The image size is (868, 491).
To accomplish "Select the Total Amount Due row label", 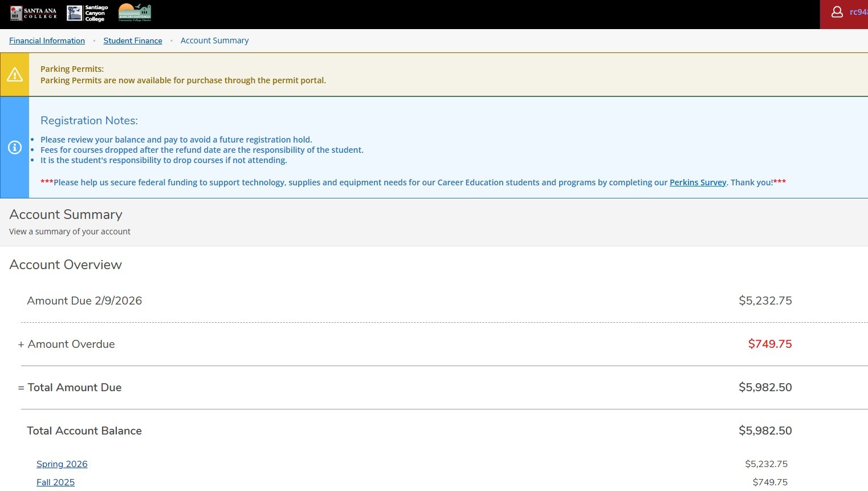I will coord(75,387).
